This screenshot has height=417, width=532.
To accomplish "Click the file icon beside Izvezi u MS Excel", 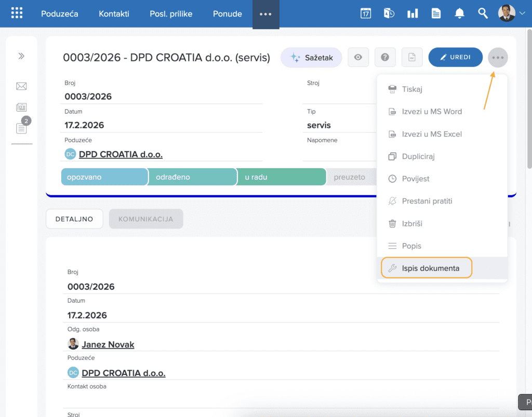I will click(x=392, y=134).
